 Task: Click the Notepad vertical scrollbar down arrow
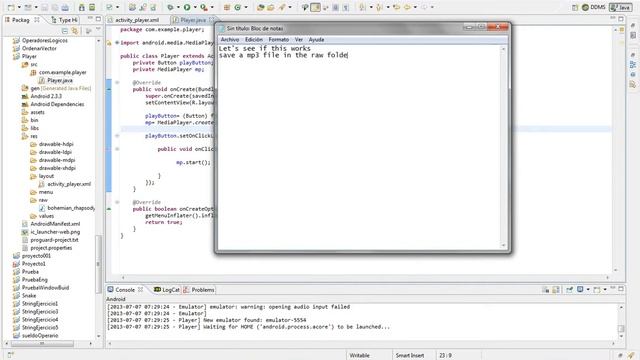503,246
